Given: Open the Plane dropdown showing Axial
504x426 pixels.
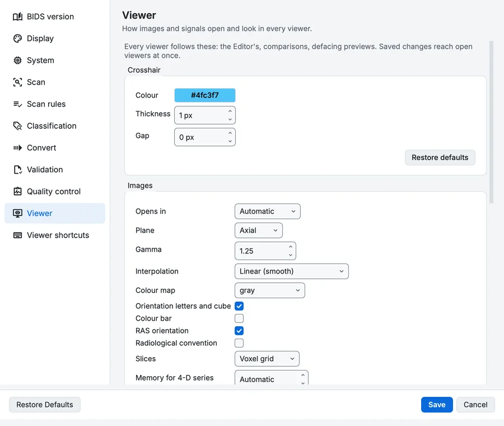Looking at the screenshot, I should tap(258, 230).
